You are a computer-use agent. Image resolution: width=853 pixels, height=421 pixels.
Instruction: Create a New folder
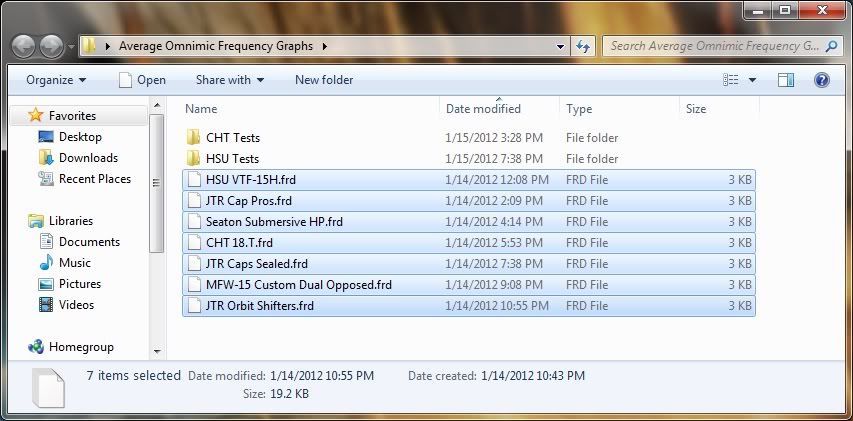324,80
